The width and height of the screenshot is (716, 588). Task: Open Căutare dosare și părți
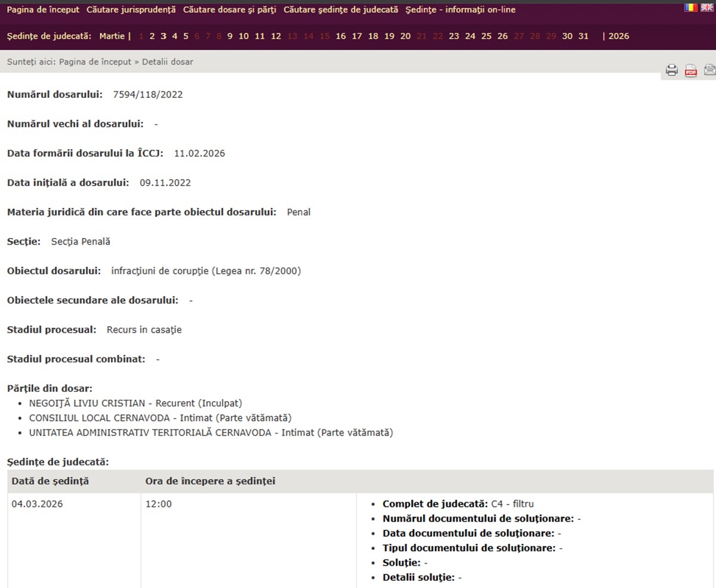tap(230, 10)
